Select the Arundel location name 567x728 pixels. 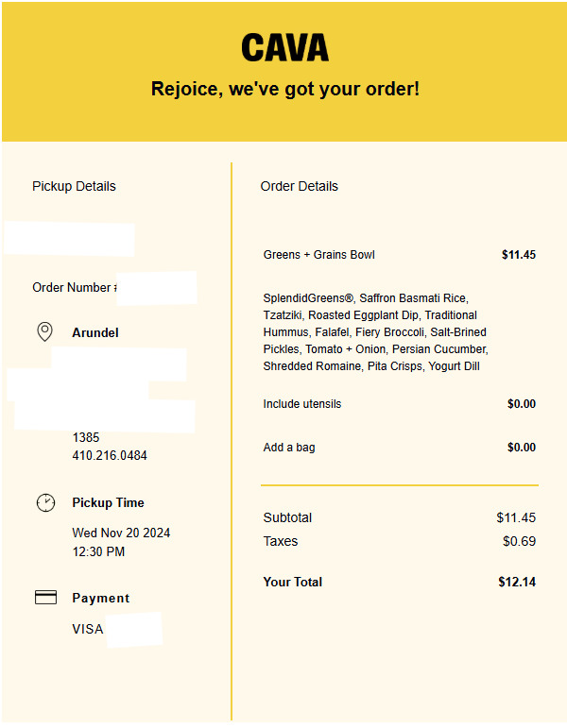tap(95, 333)
